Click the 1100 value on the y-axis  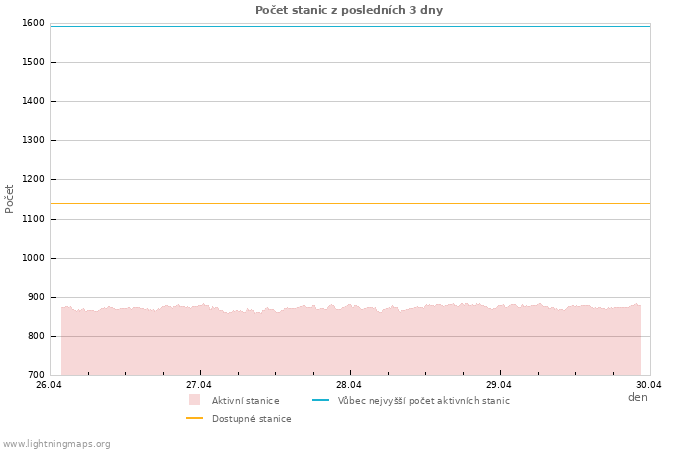click(x=33, y=219)
